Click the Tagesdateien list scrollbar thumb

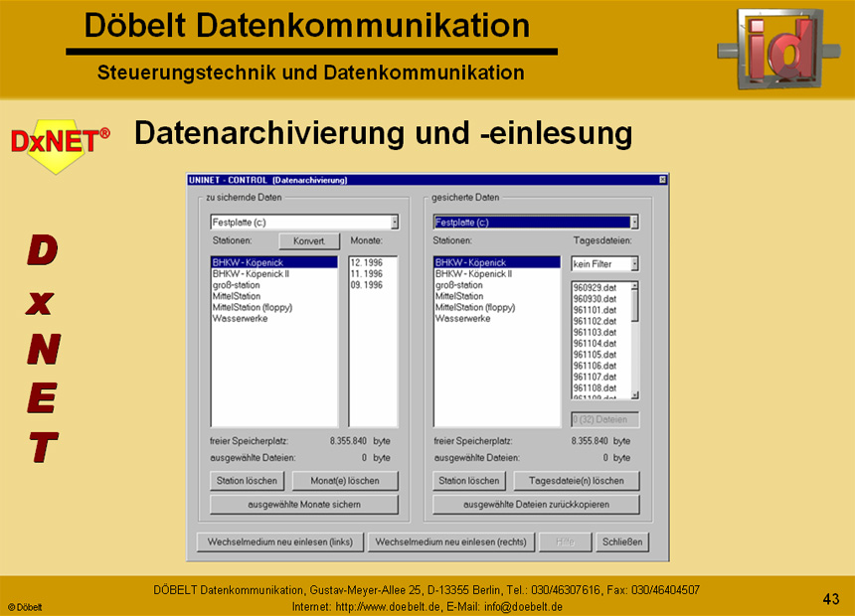coord(634,306)
